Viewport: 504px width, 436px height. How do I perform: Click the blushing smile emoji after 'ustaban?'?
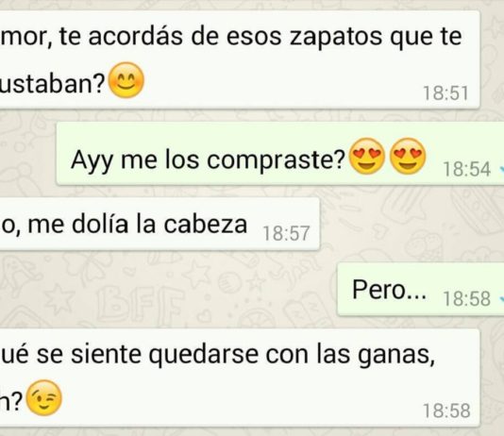126,80
